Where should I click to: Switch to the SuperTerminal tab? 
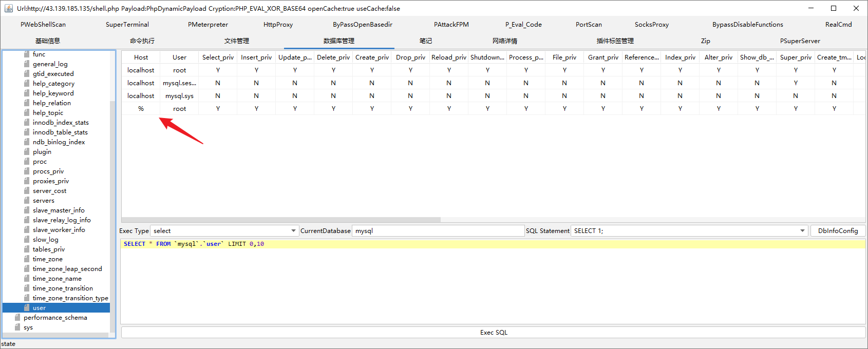[127, 25]
